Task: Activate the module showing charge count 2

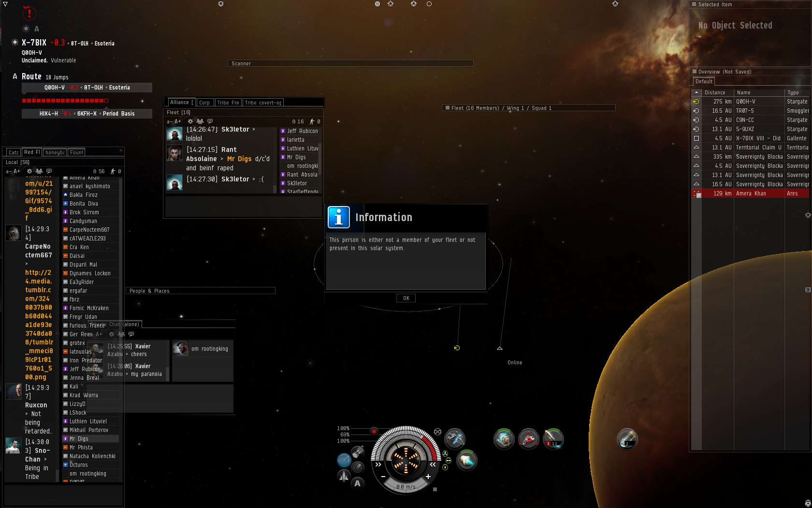Action: point(627,439)
